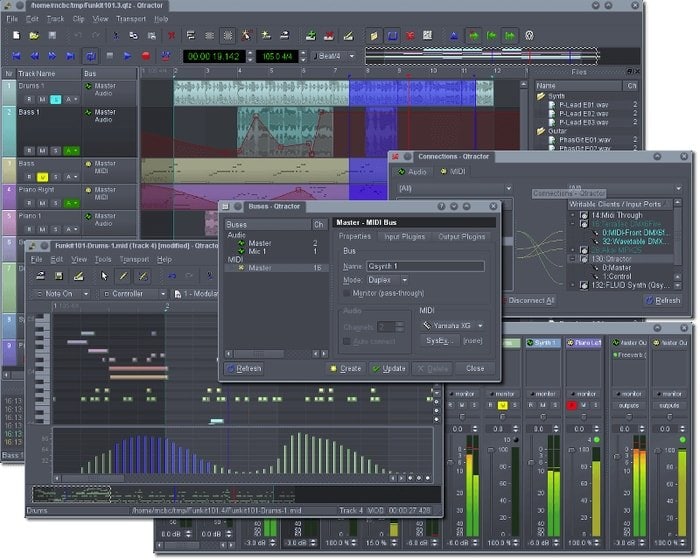700x560 pixels.
Task: Click the fast forward transport icon
Action: (x=52, y=56)
